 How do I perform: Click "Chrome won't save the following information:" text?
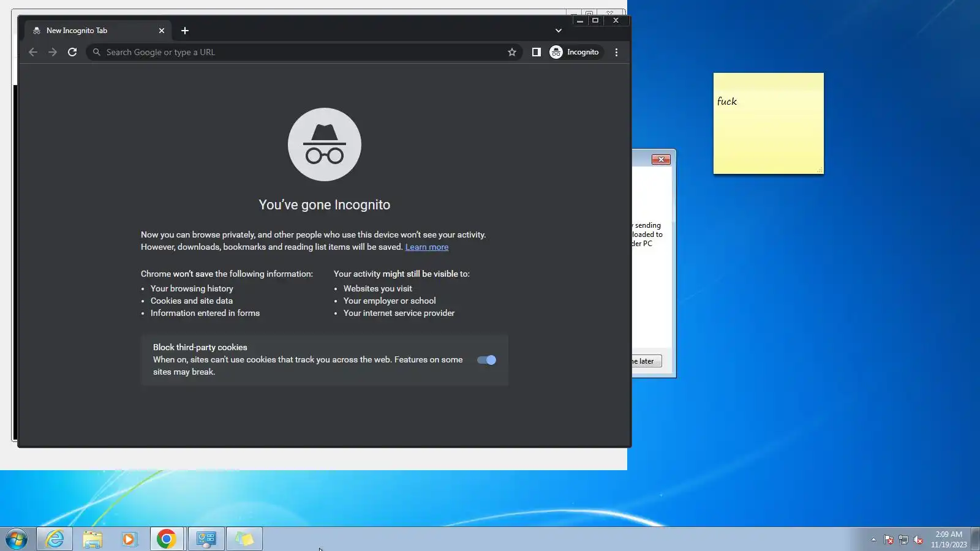227,274
